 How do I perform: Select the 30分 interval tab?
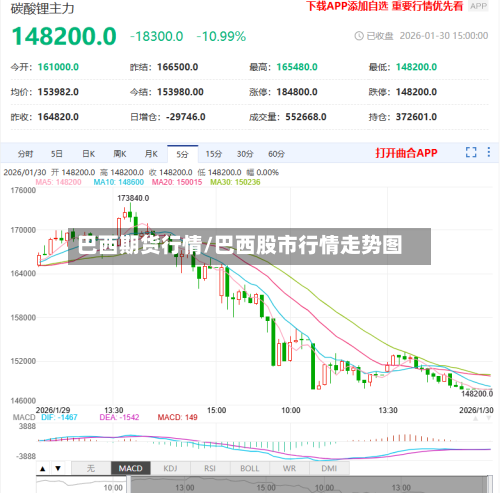click(x=245, y=154)
